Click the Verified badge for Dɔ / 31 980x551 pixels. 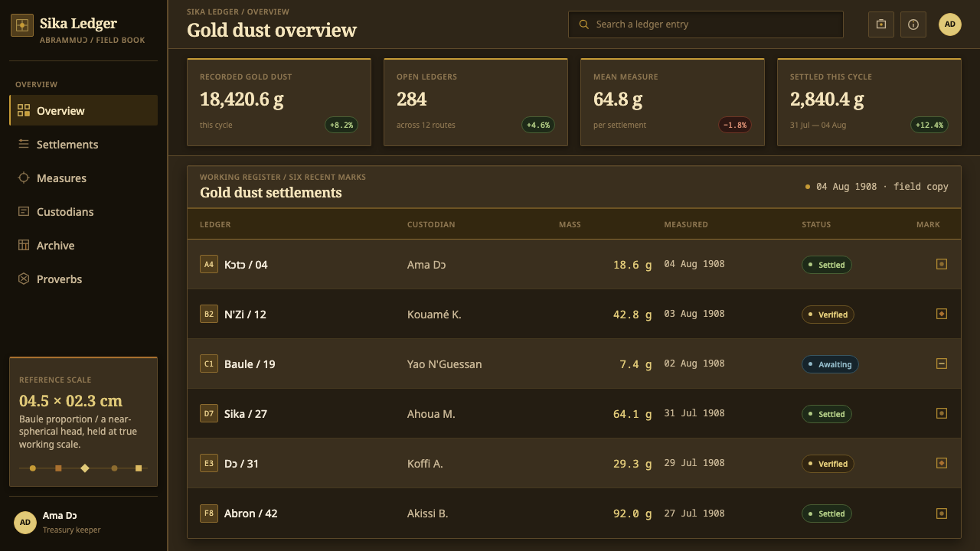click(x=828, y=464)
